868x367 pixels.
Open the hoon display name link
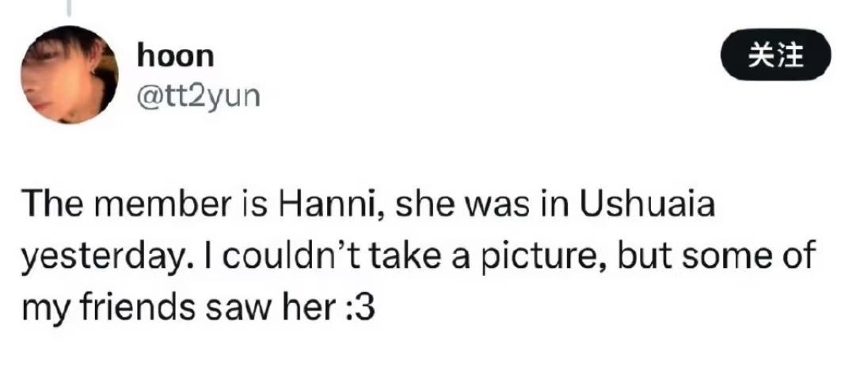point(175,55)
